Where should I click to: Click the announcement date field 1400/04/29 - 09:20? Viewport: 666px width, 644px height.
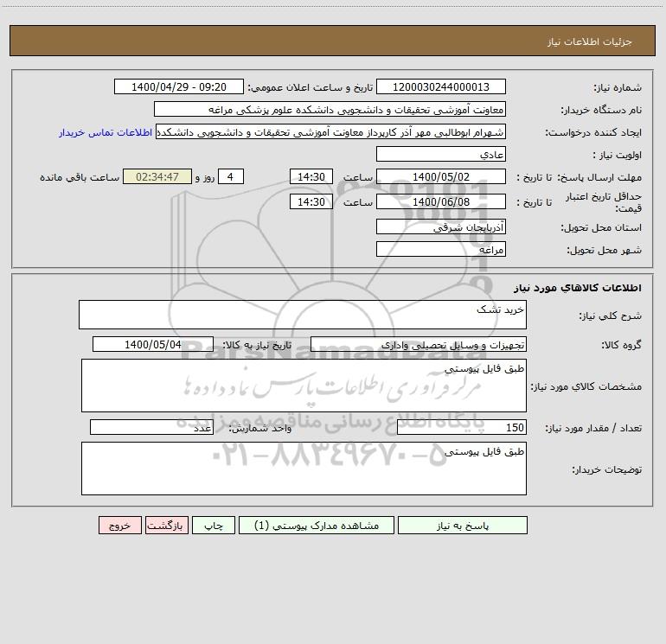click(179, 86)
